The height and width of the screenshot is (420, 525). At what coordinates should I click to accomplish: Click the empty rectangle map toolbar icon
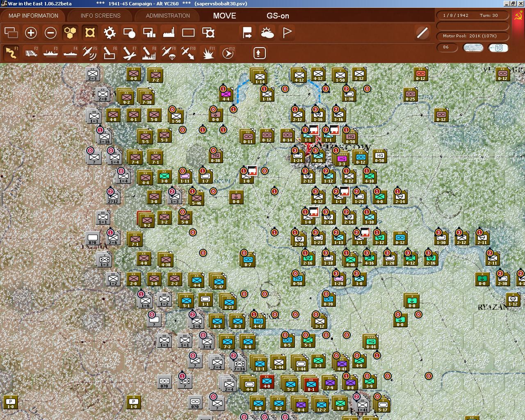click(188, 32)
